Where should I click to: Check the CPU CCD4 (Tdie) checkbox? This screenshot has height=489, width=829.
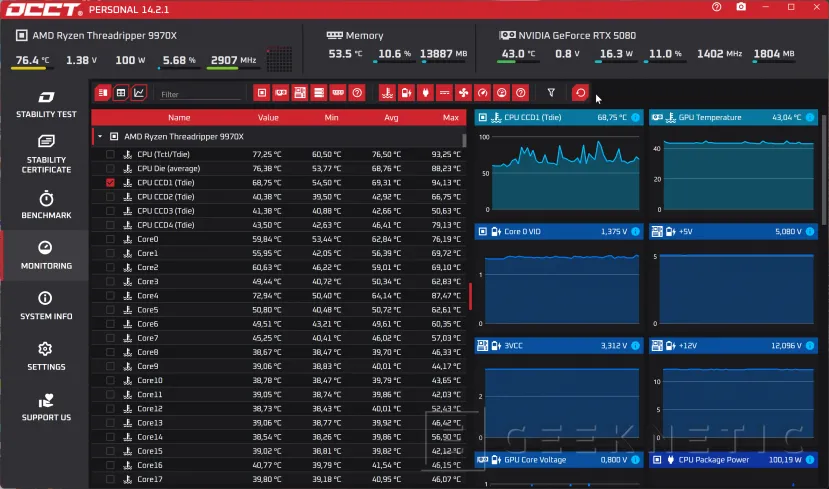pyautogui.click(x=110, y=225)
